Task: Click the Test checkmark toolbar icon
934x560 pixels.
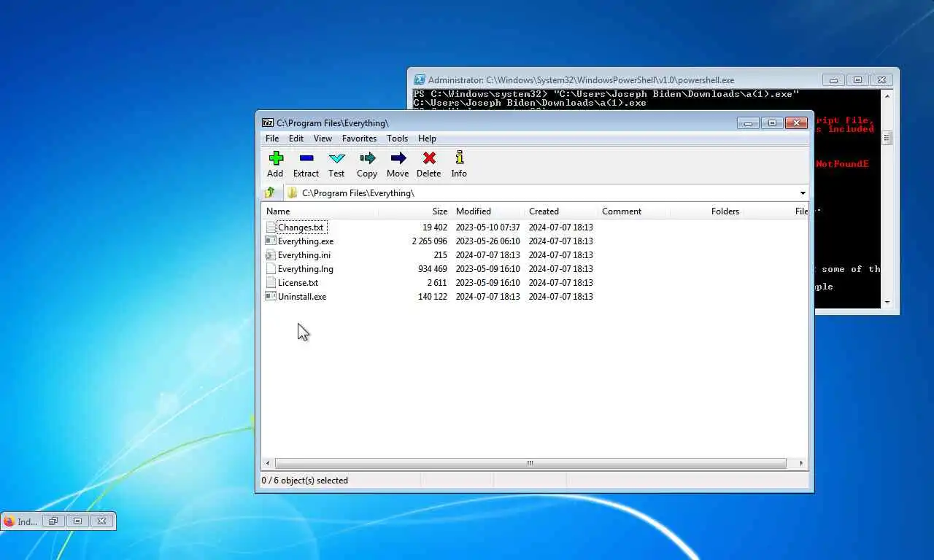Action: coord(336,157)
